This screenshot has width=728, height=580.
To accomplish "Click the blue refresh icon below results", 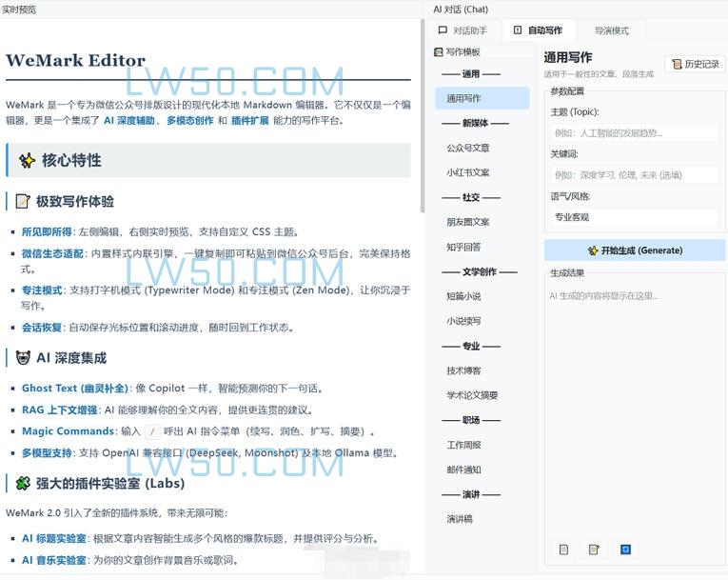I will click(x=625, y=550).
